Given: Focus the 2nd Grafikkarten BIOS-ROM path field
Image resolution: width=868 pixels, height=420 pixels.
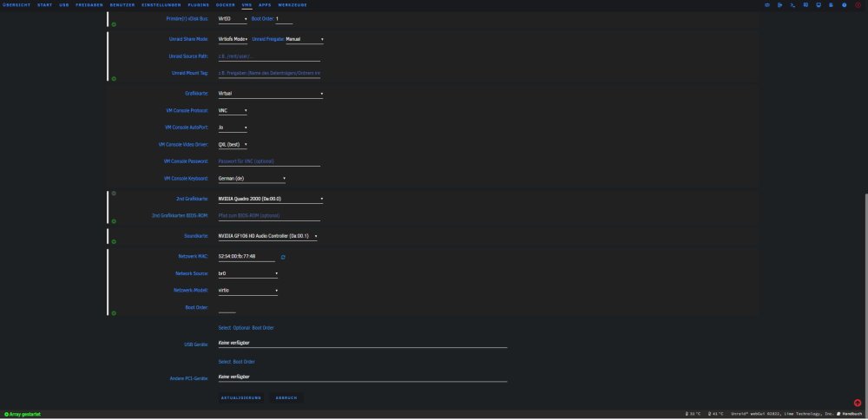Looking at the screenshot, I should [269, 216].
